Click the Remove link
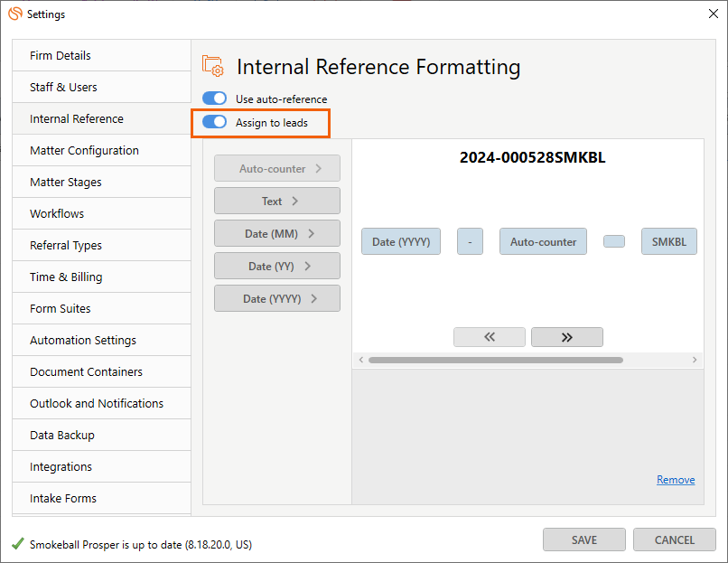This screenshot has width=728, height=563. pyautogui.click(x=676, y=479)
